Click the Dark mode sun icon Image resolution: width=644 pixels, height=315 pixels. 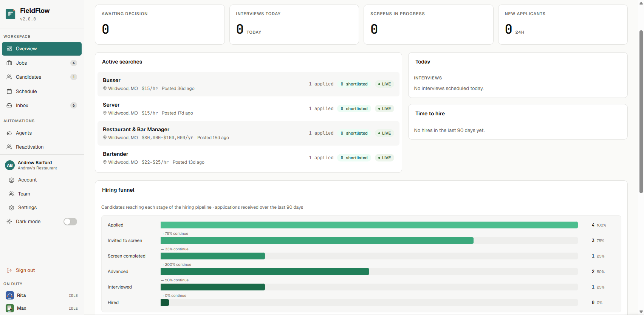[x=9, y=222]
